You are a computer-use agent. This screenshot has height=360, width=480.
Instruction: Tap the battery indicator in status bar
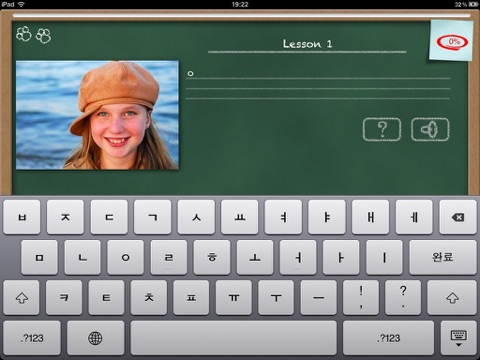pyautogui.click(x=473, y=4)
